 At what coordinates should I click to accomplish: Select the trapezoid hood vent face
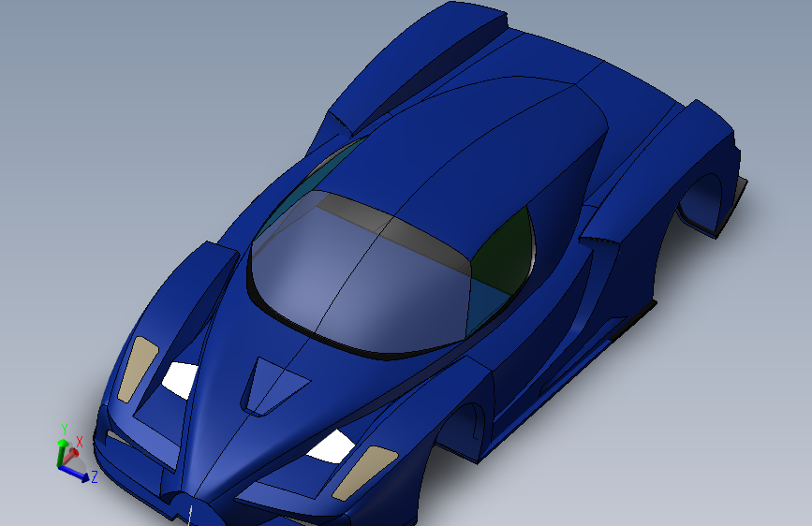click(273, 386)
